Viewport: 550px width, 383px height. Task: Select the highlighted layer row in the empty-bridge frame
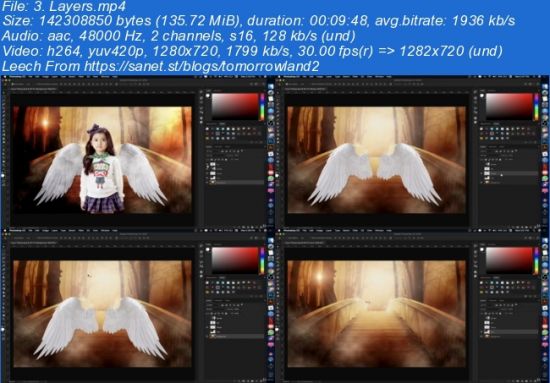[509, 332]
